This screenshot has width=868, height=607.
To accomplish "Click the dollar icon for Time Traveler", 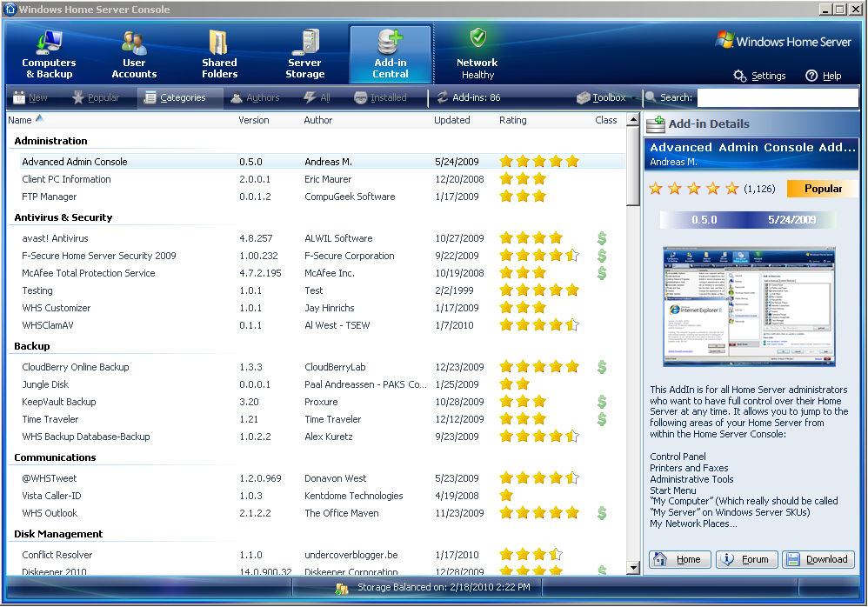I will [x=602, y=419].
